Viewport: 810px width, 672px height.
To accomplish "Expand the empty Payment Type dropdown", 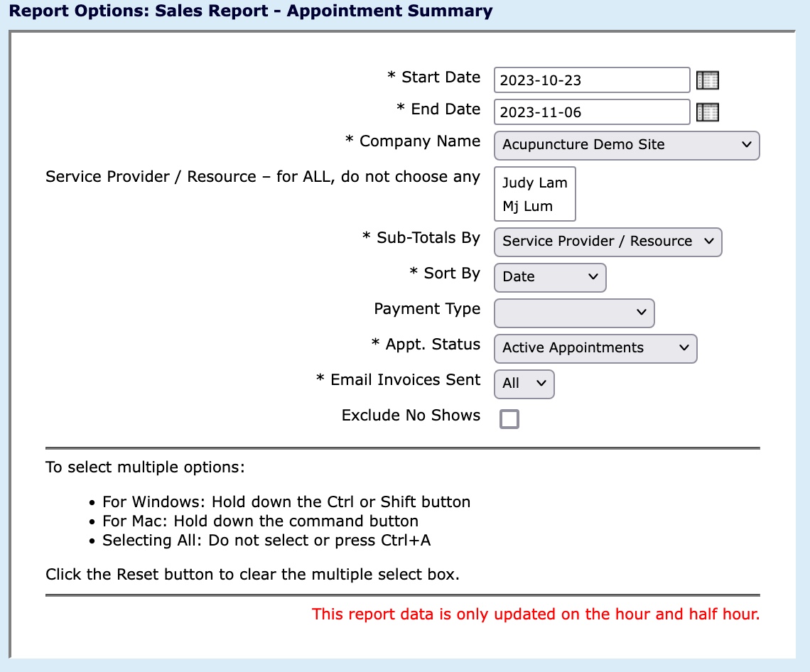I will 573,313.
